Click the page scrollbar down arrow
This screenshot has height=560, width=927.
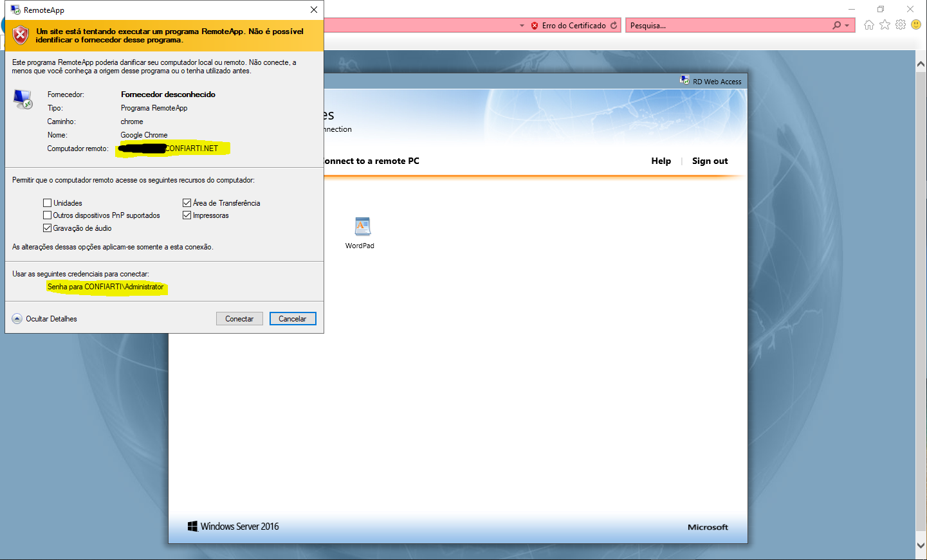coord(921,545)
